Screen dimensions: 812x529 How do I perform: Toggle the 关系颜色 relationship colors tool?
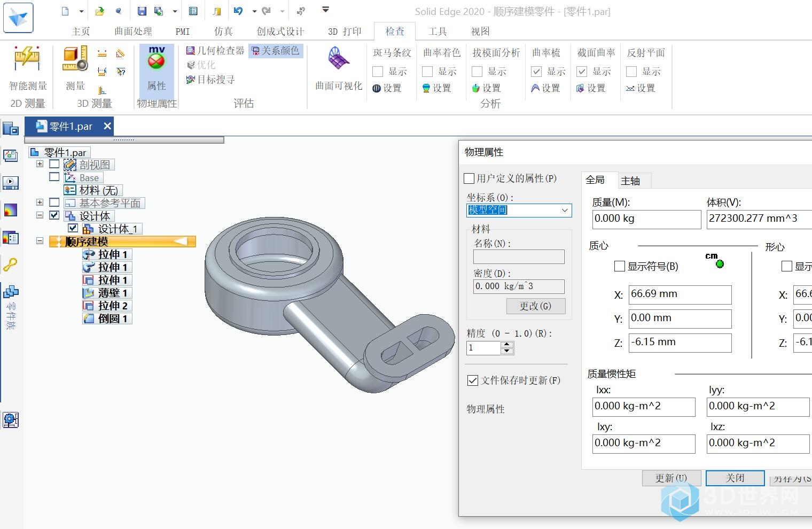275,51
